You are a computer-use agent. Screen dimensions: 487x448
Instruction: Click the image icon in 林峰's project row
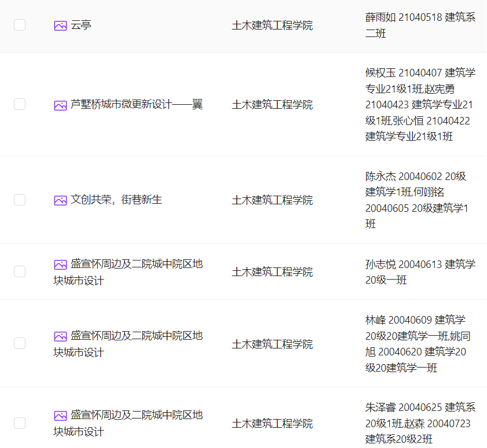(60, 336)
